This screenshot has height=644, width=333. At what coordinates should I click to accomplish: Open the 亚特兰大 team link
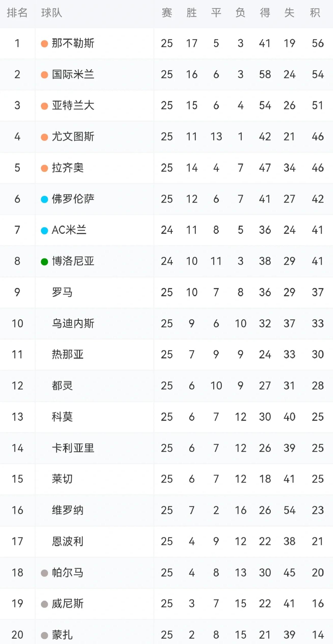pos(73,105)
